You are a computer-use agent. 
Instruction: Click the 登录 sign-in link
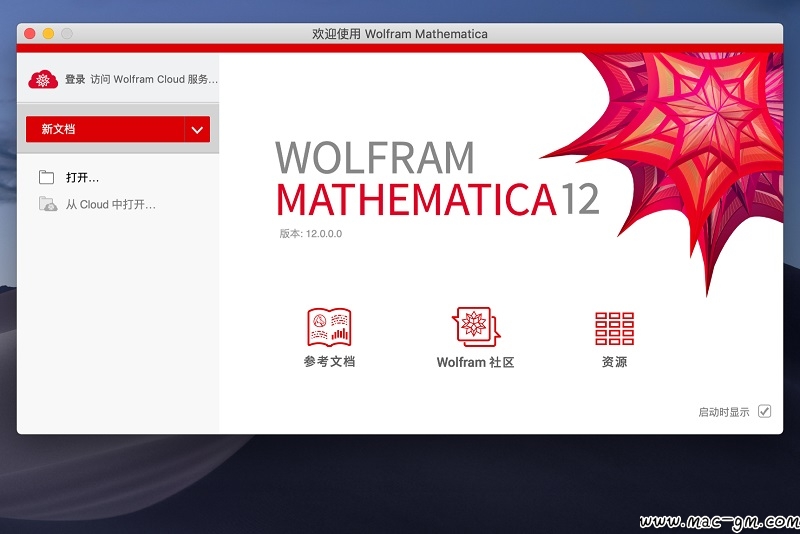click(75, 79)
